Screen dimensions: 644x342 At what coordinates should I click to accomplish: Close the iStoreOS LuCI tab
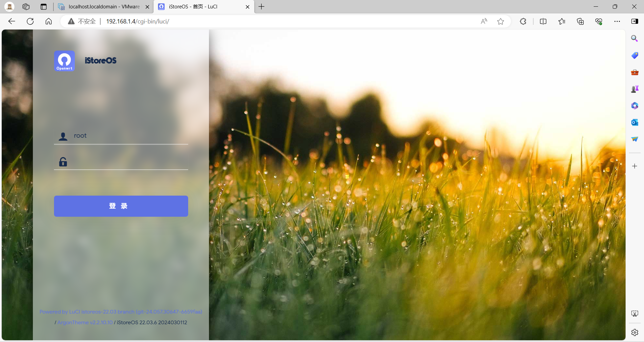point(248,7)
